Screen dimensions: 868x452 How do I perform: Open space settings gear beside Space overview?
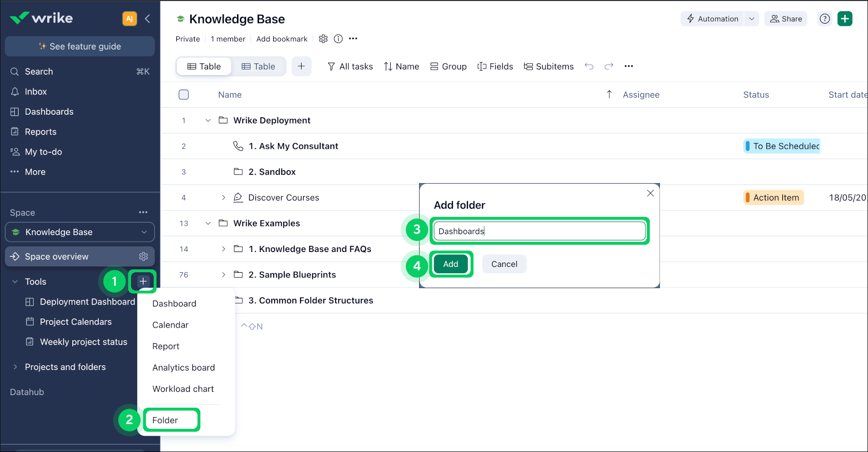[144, 256]
